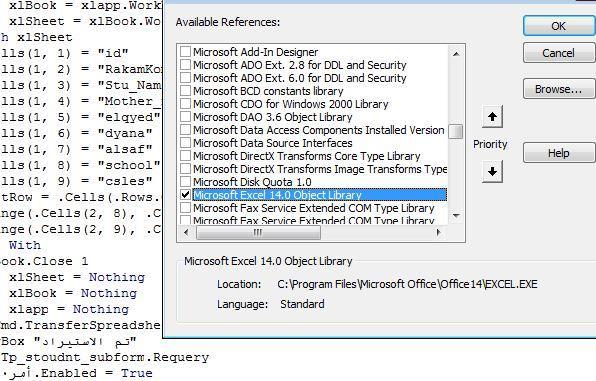
Task: Enable Microsoft ADO Ext. 6.0 reference
Action: pos(185,77)
